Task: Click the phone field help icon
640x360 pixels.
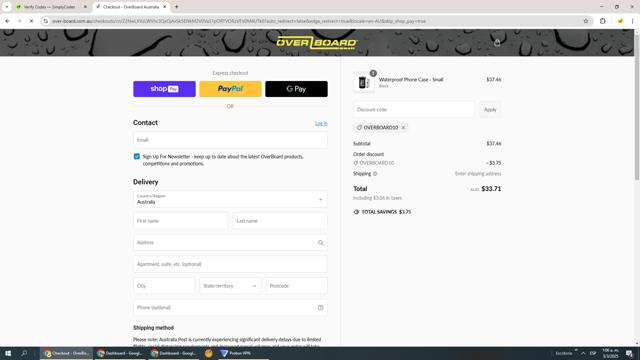Action: click(320, 308)
